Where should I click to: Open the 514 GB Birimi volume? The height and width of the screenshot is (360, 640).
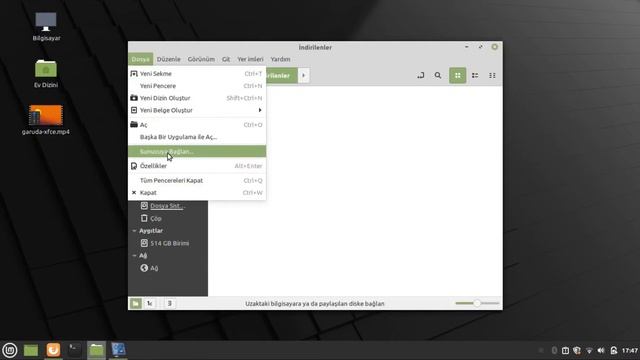coord(169,243)
